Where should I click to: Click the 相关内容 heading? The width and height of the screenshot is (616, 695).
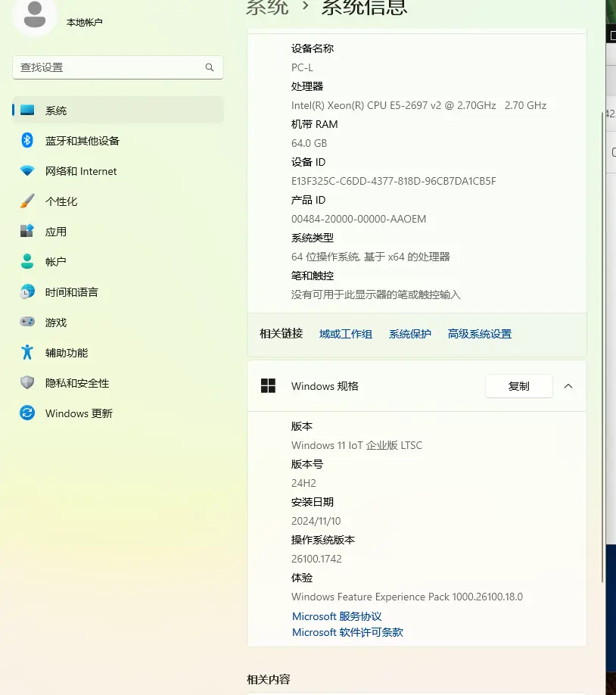pyautogui.click(x=268, y=679)
